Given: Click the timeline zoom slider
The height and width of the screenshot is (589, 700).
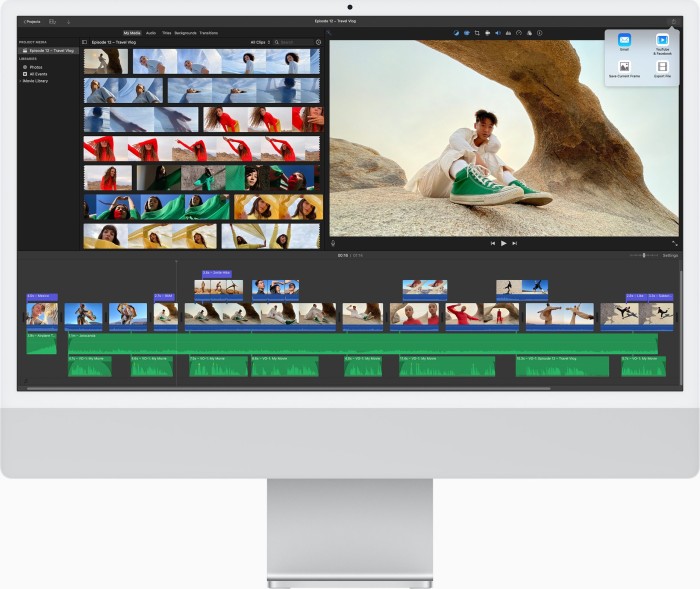Looking at the screenshot, I should [643, 255].
